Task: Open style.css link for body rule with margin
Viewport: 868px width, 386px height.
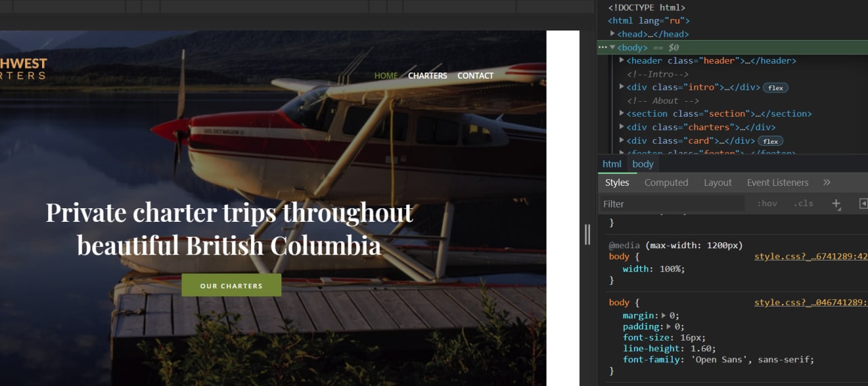Action: point(811,303)
